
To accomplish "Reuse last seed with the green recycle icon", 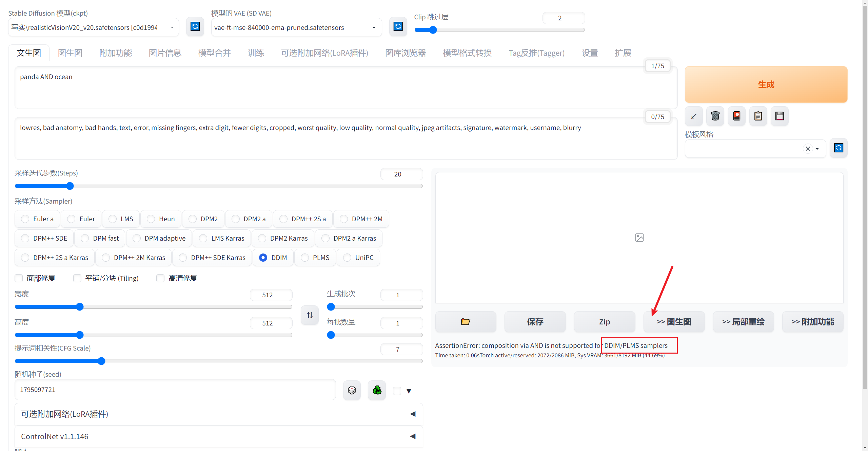I will (x=377, y=390).
